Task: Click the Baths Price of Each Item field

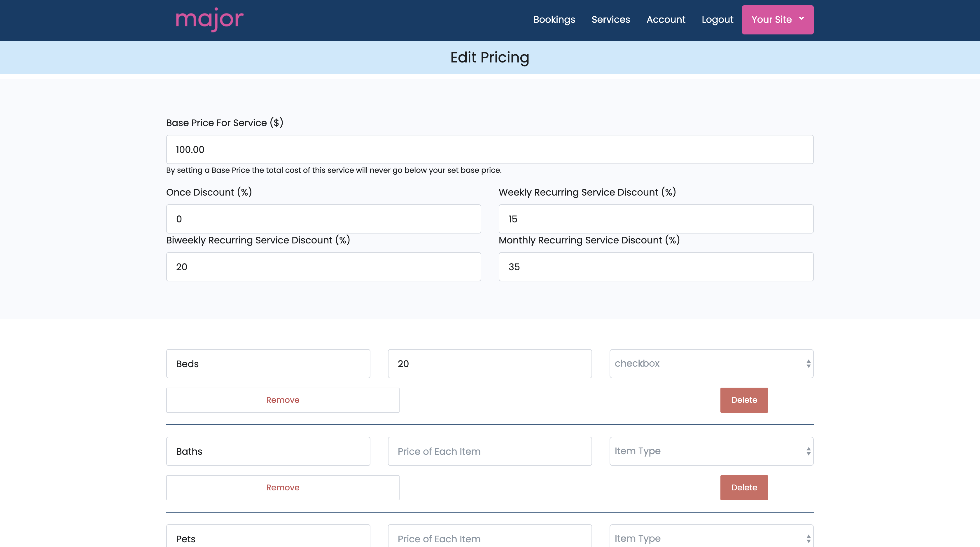Action: coord(490,451)
